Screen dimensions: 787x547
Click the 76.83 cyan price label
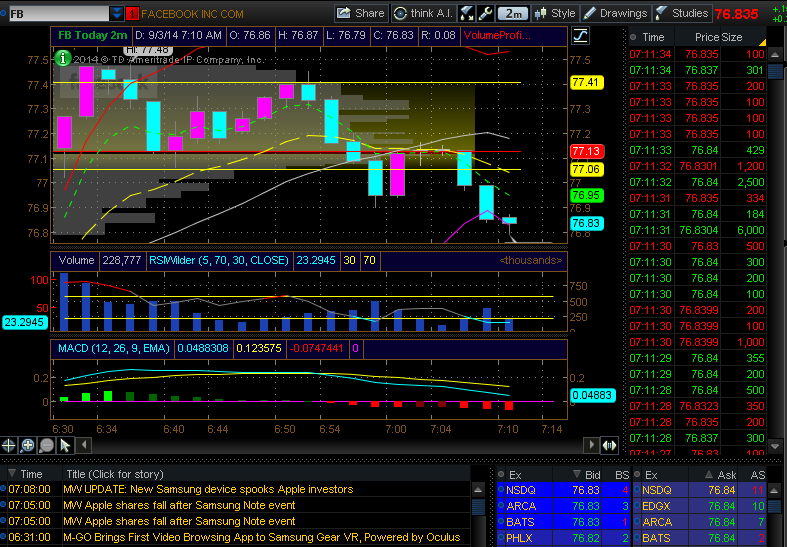tap(586, 223)
